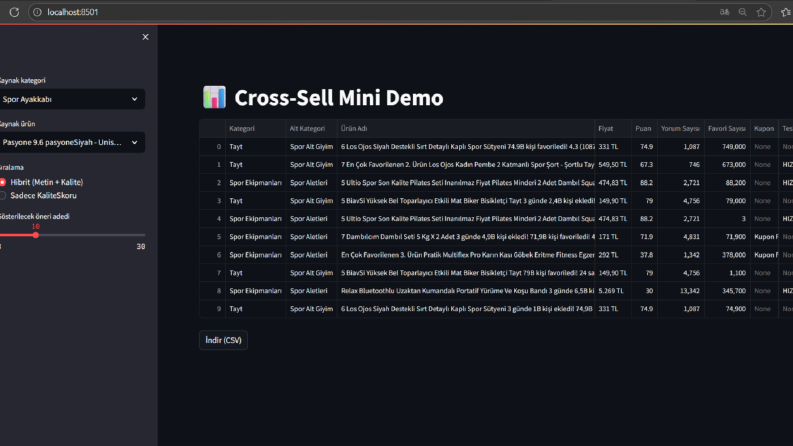Select row index 0 cell
Screen dimensions: 793x446
click(212, 147)
